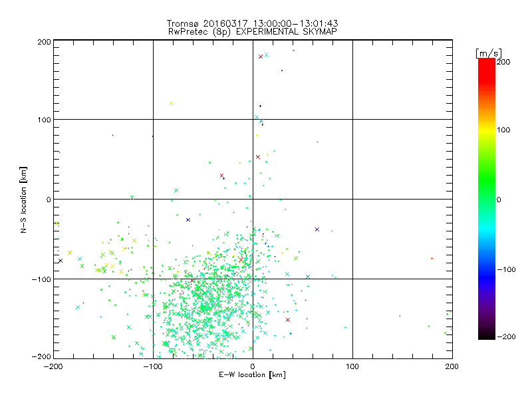Click the orange cross marker at far left

coord(70,253)
